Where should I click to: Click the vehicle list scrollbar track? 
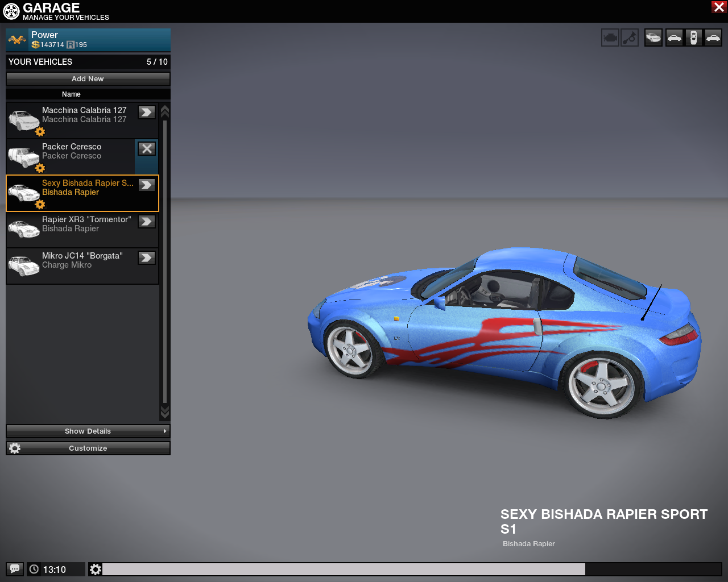165,261
